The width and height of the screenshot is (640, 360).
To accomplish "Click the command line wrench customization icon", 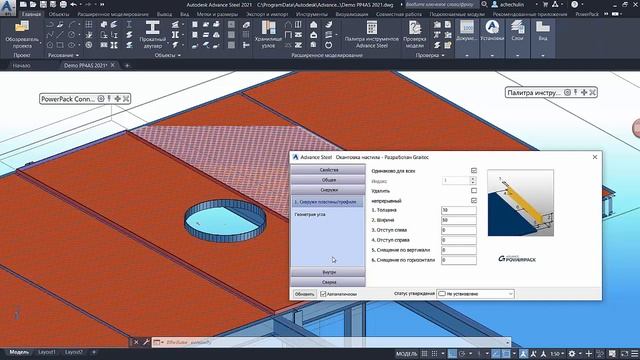I will pyautogui.click(x=146, y=342).
